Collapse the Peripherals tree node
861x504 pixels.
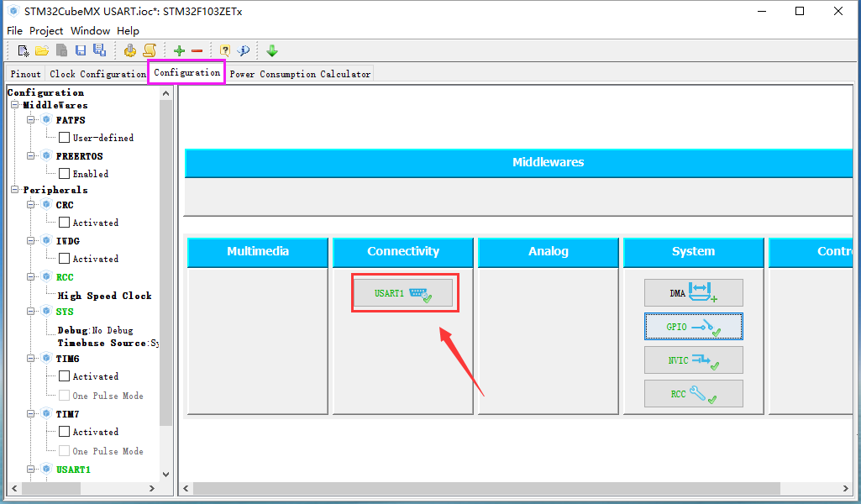click(15, 189)
